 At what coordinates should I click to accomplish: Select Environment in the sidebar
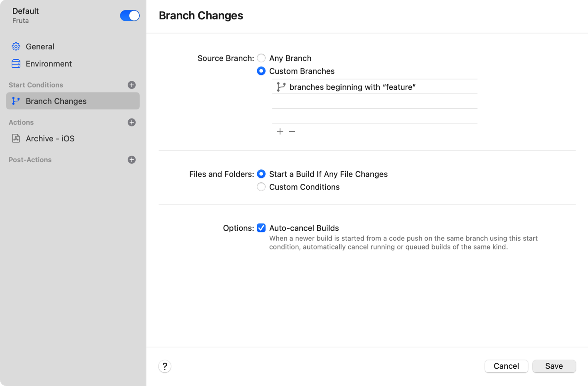[x=48, y=64]
